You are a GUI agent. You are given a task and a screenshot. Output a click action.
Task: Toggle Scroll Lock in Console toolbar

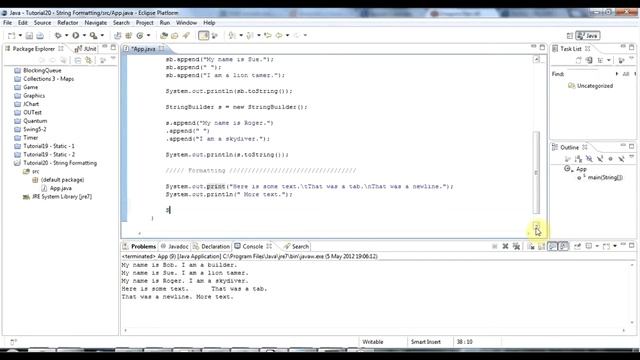point(542,246)
